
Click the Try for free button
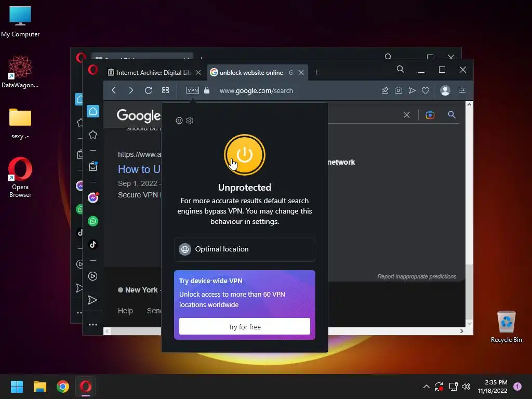(244, 327)
